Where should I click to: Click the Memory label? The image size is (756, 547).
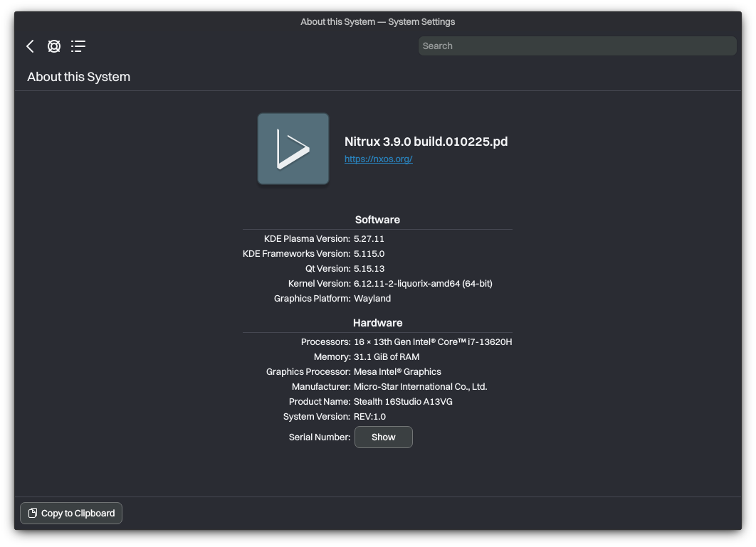coord(332,357)
